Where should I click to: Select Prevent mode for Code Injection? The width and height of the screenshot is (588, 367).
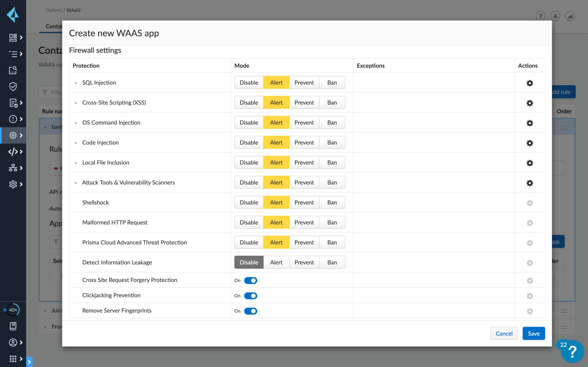click(304, 143)
